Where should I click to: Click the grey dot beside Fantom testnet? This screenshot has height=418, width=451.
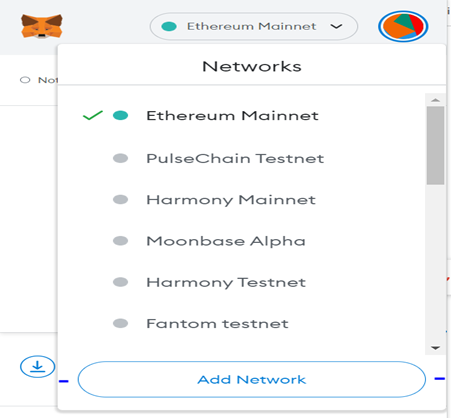[x=120, y=323]
